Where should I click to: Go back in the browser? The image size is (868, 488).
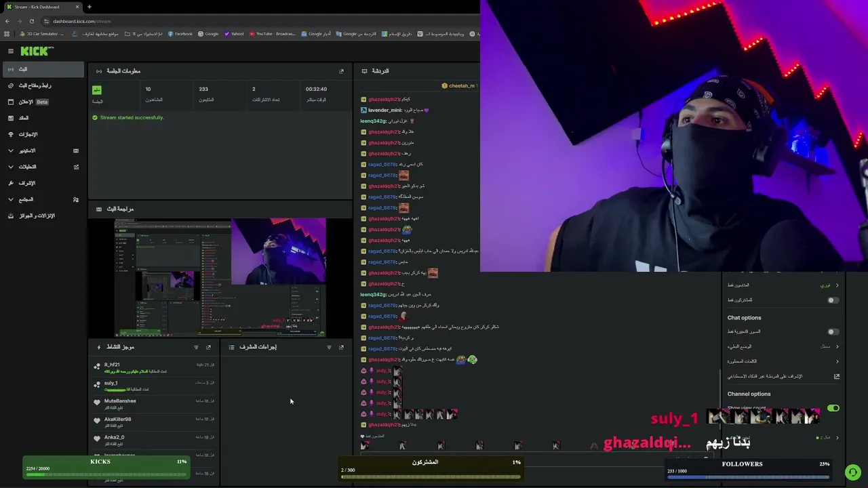point(7,21)
